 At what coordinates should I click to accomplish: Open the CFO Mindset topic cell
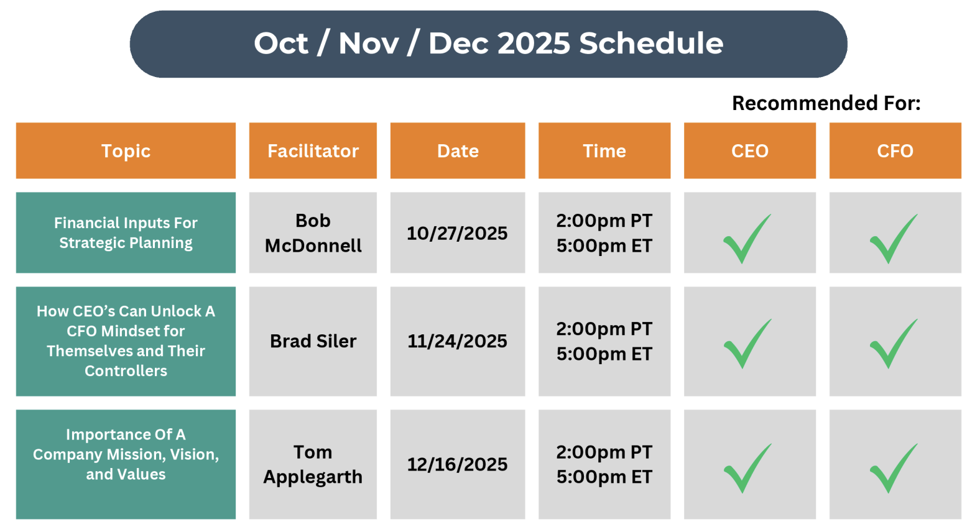pyautogui.click(x=126, y=341)
